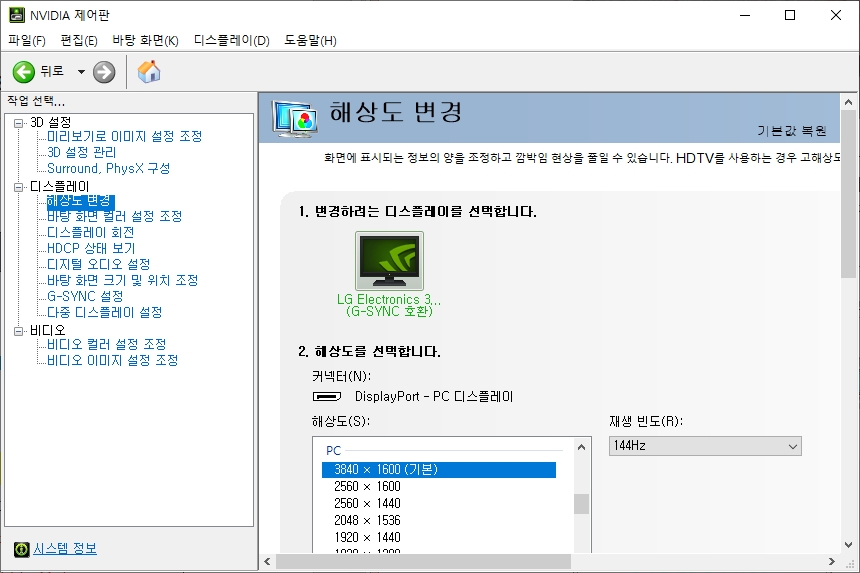Click the DisplayPort connector icon
The width and height of the screenshot is (860, 573).
[327, 396]
